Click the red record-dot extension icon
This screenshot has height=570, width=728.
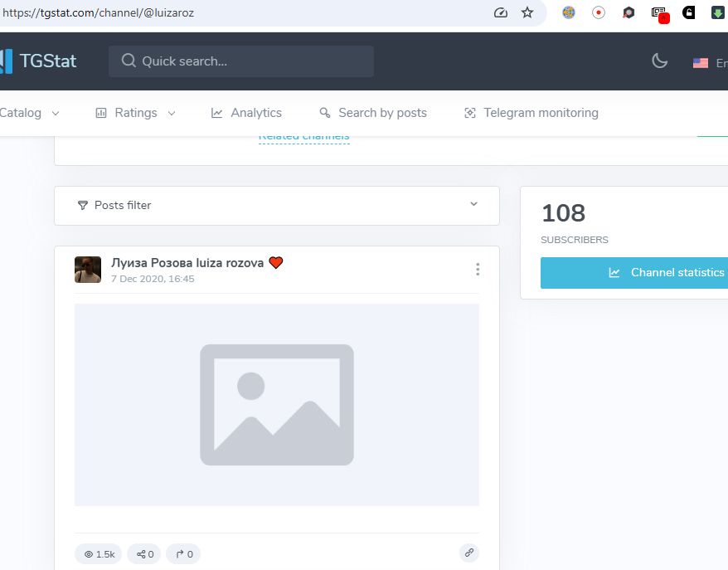(x=599, y=12)
